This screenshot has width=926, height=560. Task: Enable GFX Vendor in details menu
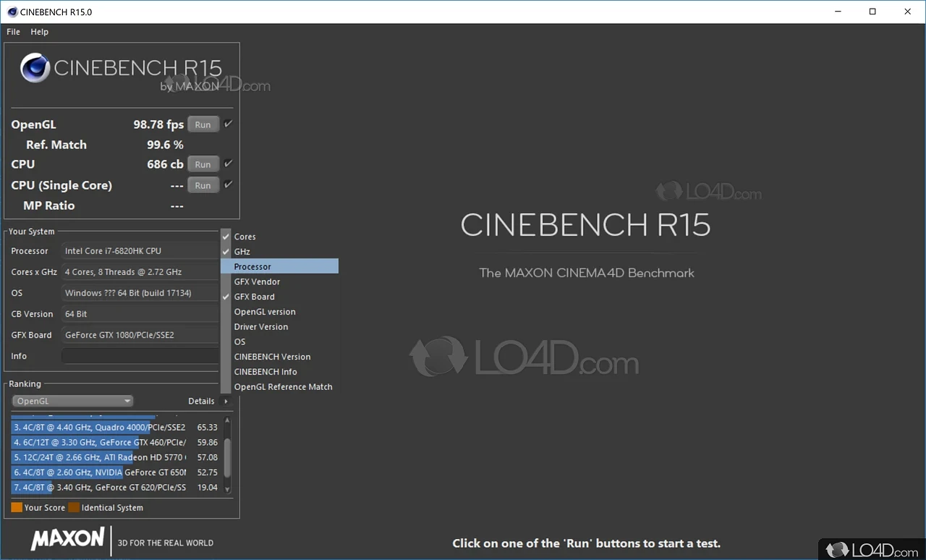pyautogui.click(x=279, y=281)
